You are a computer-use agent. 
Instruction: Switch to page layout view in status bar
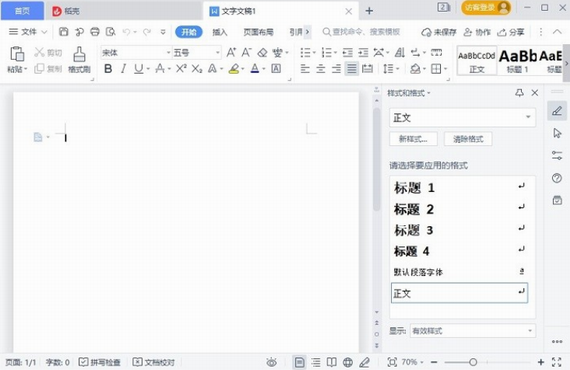pos(300,362)
